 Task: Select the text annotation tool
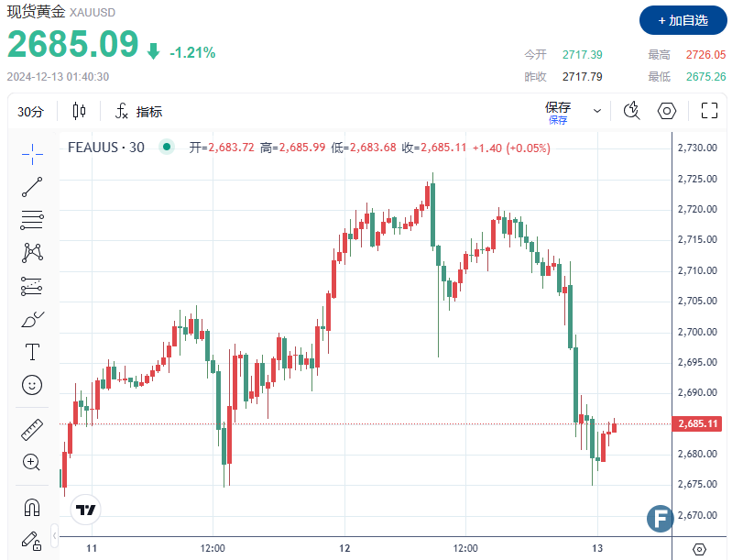pyautogui.click(x=32, y=352)
